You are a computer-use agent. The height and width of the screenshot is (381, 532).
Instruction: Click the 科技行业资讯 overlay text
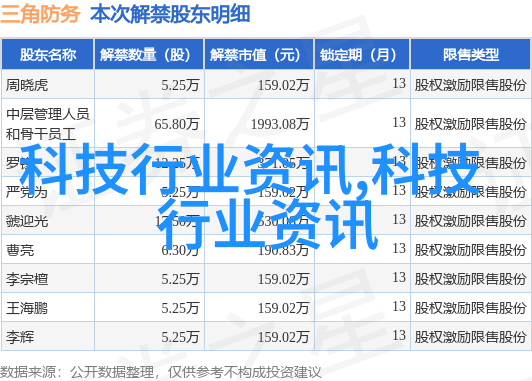click(x=250, y=196)
